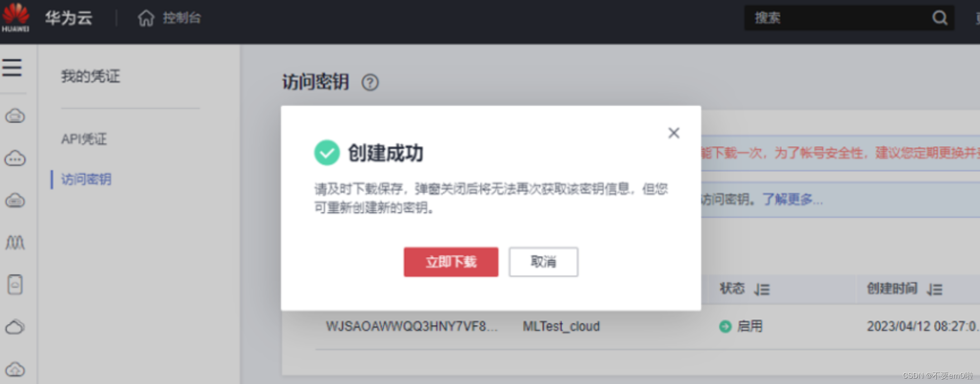
Task: Sort the table by 状态 column
Action: click(762, 289)
